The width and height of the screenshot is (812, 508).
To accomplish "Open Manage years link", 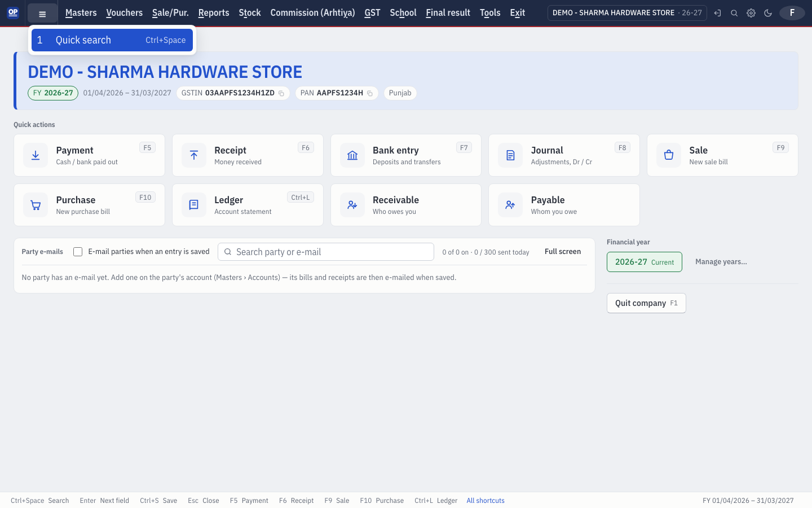I will point(721,262).
